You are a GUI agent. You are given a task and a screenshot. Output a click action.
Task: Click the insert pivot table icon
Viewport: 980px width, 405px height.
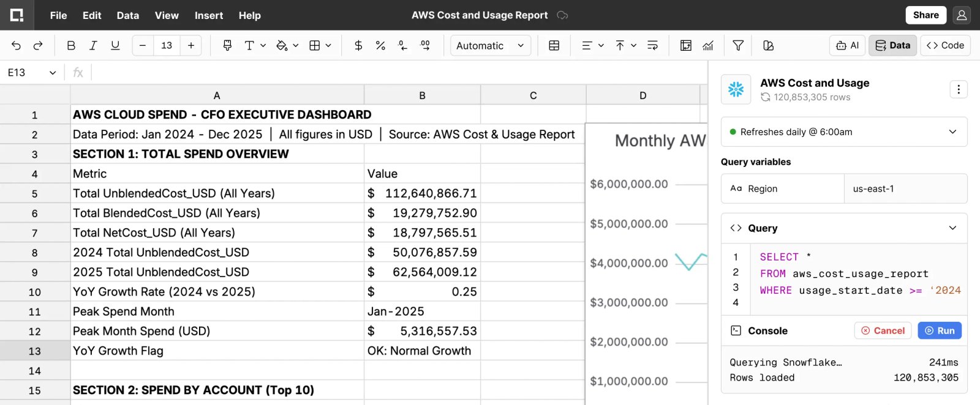pos(686,45)
